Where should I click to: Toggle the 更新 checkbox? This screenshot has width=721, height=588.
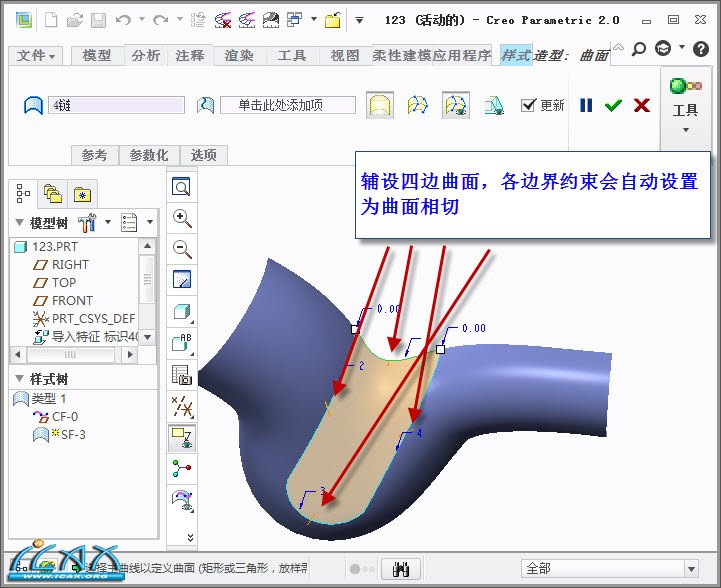[530, 105]
